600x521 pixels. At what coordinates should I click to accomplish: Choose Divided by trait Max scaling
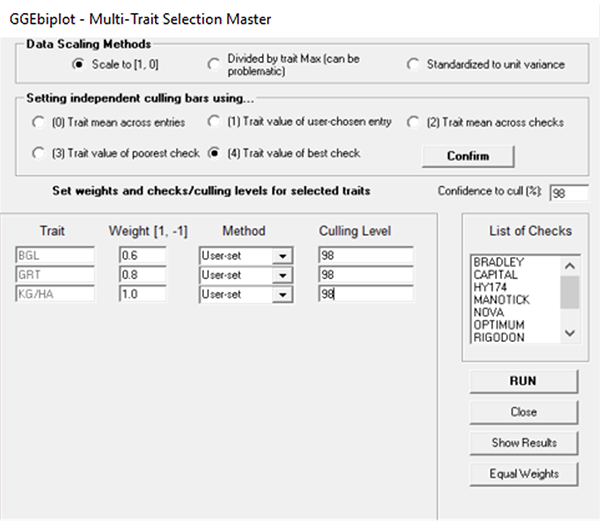tap(213, 65)
